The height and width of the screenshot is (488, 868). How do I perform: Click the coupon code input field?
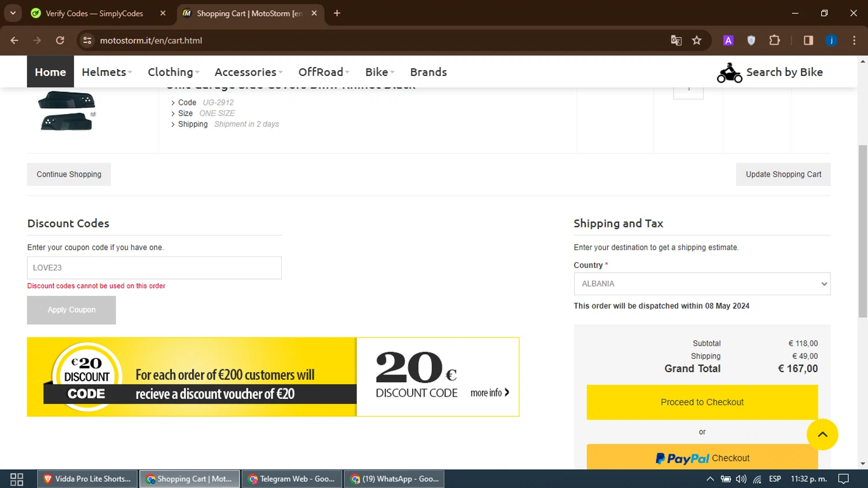tap(155, 268)
